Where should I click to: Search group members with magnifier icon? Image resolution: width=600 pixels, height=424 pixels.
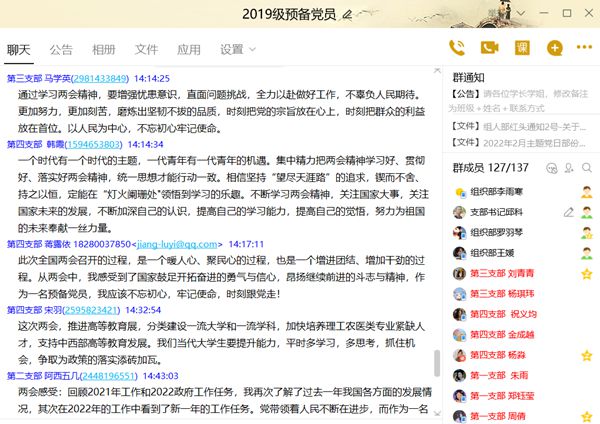[587, 168]
